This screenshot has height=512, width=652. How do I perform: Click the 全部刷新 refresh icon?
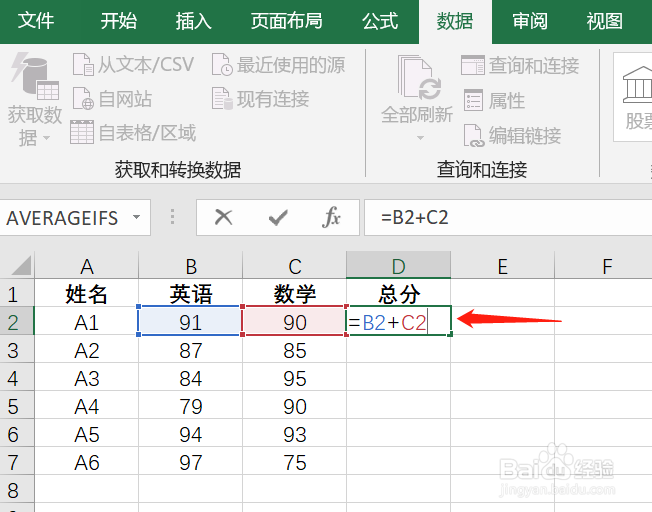tap(419, 77)
